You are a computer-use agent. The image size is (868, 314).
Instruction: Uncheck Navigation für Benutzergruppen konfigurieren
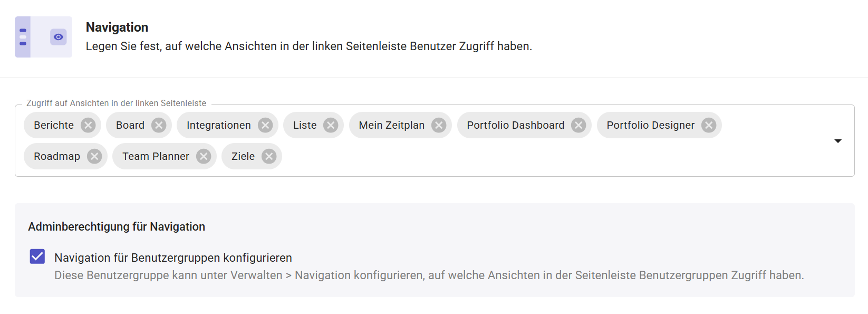tap(37, 256)
